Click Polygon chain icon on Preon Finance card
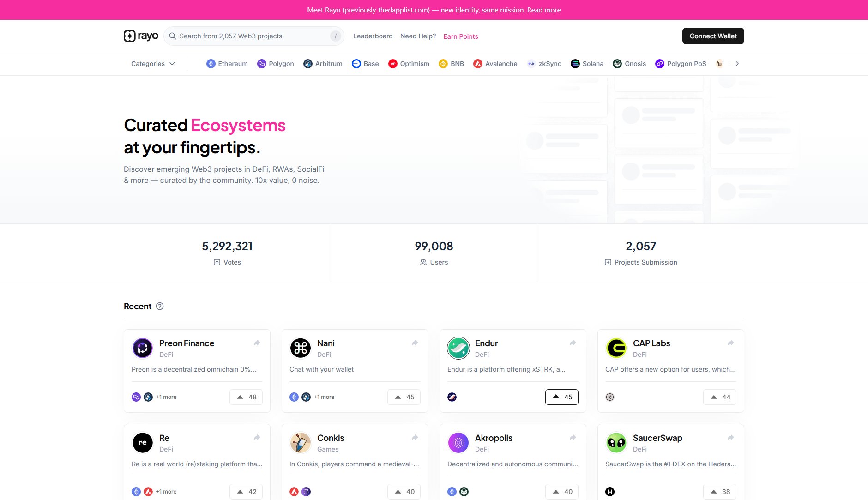Viewport: 868px width, 500px height. tap(136, 397)
